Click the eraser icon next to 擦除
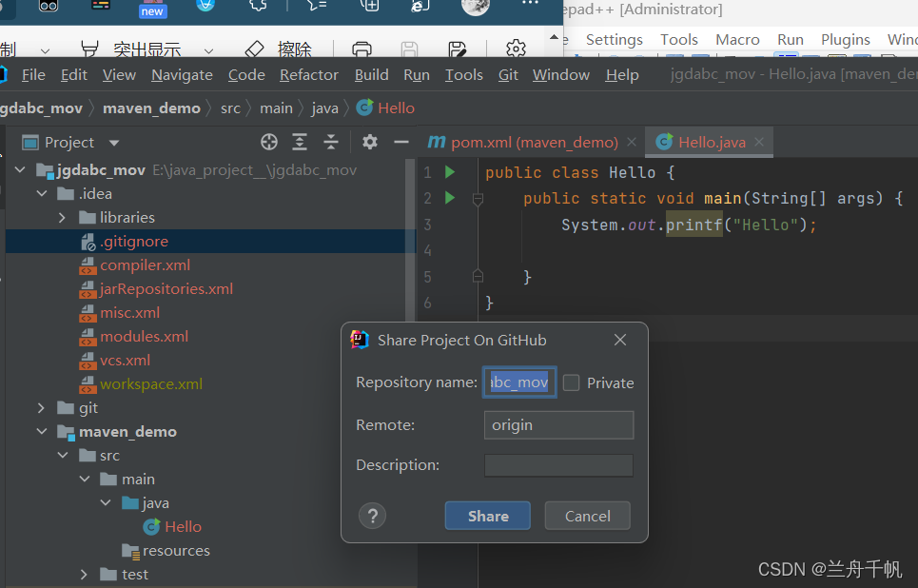Image resolution: width=918 pixels, height=588 pixels. tap(254, 49)
